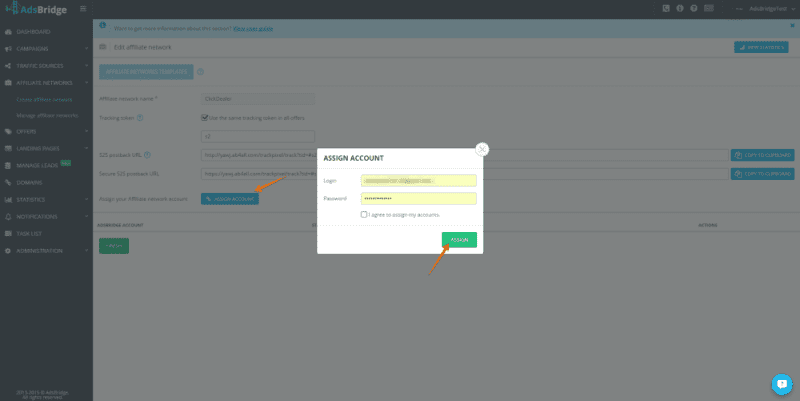Copy S2S postback URL to clipboard
The height and width of the screenshot is (401, 800).
pos(762,155)
